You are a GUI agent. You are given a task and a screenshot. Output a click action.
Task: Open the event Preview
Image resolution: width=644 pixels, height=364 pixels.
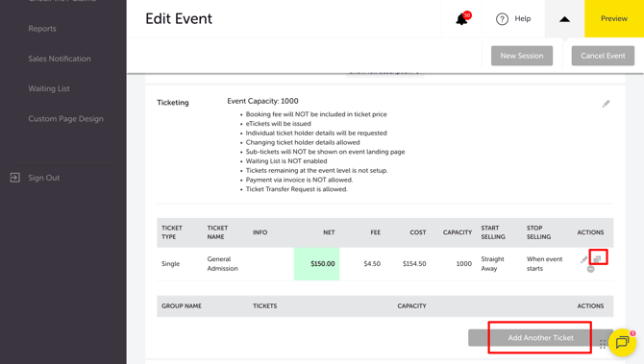tap(614, 18)
